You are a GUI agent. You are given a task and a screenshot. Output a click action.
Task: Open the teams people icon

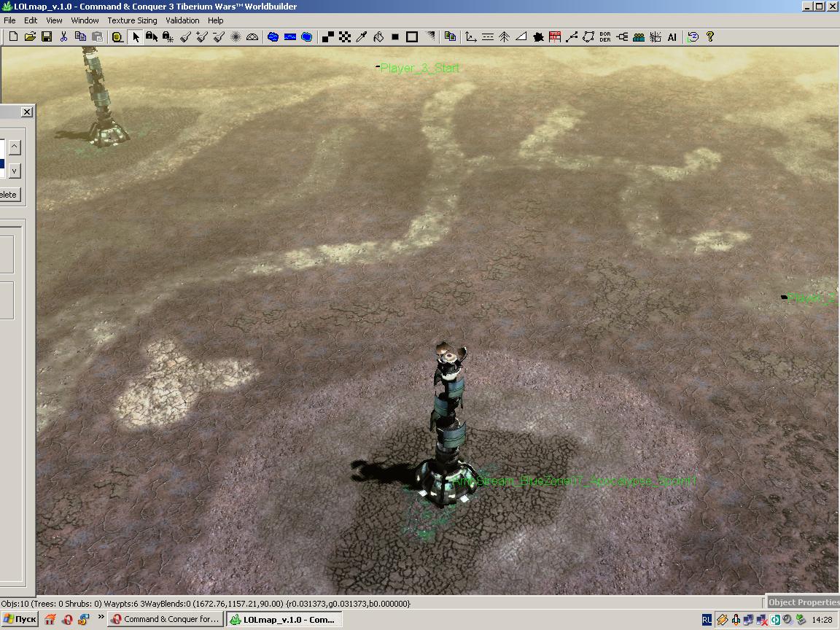(639, 37)
